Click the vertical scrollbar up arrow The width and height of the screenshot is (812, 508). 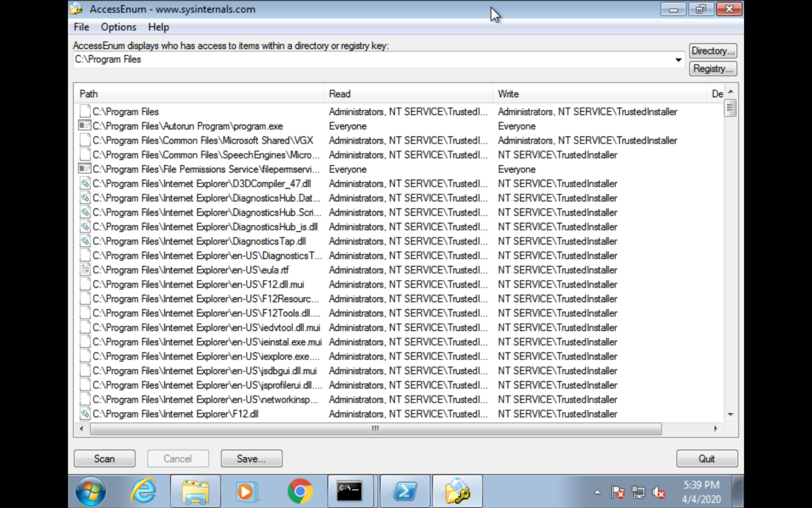[730, 91]
